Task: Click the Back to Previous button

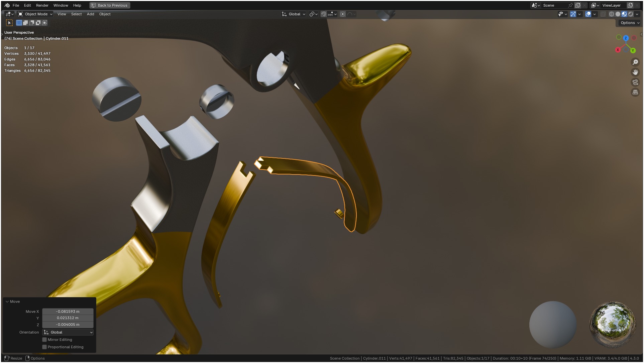Action: click(x=110, y=5)
